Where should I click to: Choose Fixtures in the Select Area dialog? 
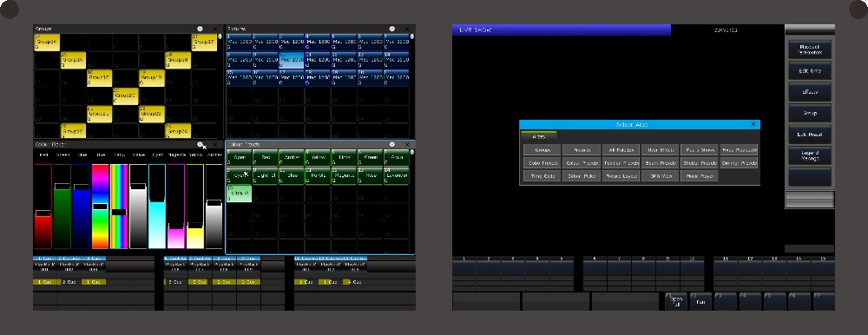coord(582,150)
